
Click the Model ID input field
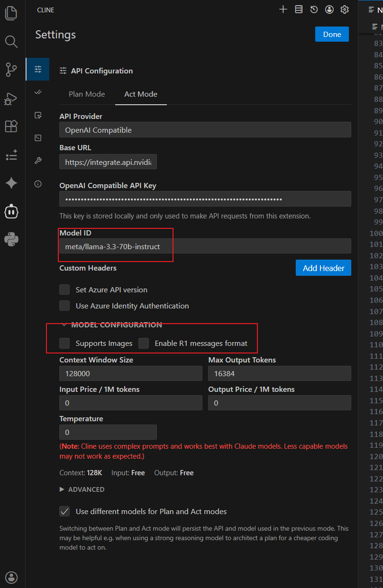[x=205, y=246]
